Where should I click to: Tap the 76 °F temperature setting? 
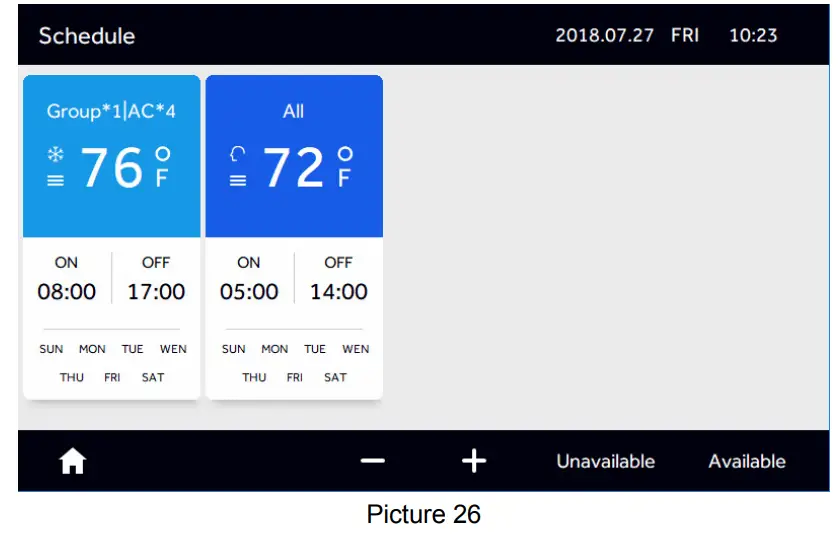coord(112,167)
